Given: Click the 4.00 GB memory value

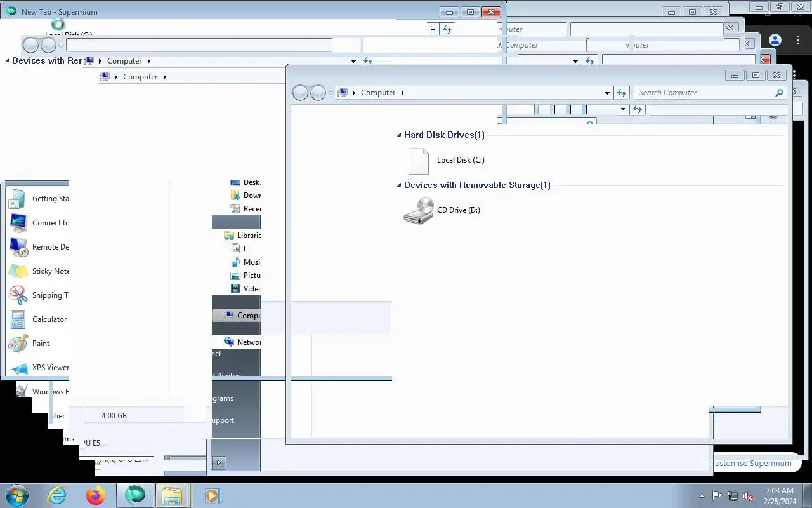Looking at the screenshot, I should coord(114,416).
